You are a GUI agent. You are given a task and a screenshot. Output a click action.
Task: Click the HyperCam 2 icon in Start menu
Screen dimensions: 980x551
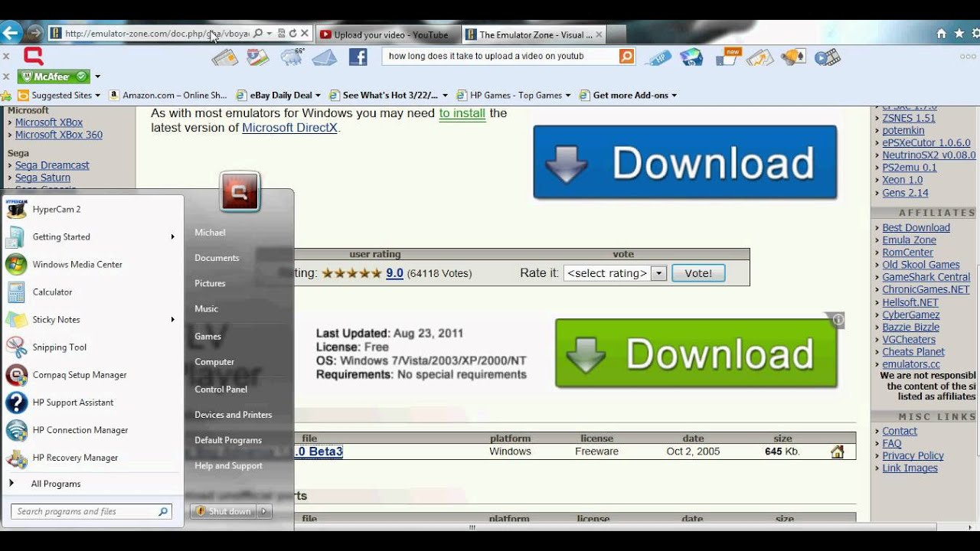[16, 208]
